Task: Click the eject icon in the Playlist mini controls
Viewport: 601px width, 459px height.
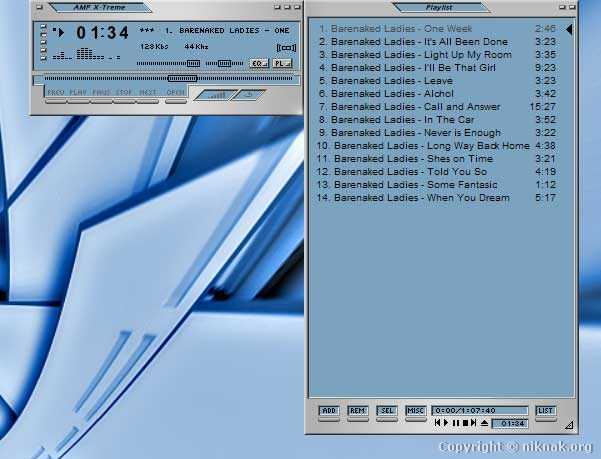Action: point(484,423)
